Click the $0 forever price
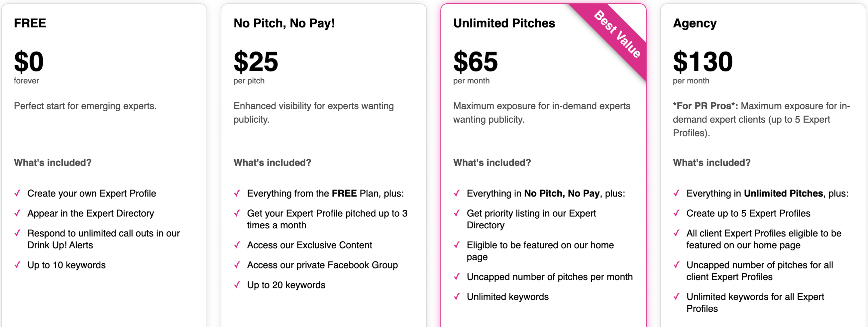 [x=29, y=62]
